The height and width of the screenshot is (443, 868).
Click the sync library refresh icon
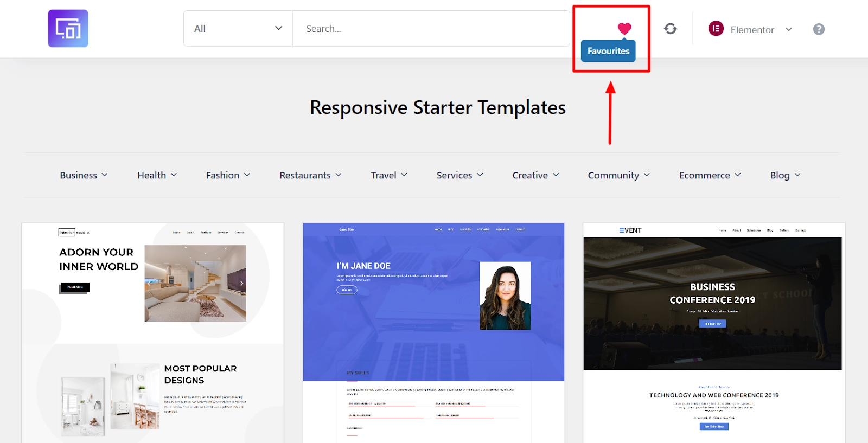[671, 29]
